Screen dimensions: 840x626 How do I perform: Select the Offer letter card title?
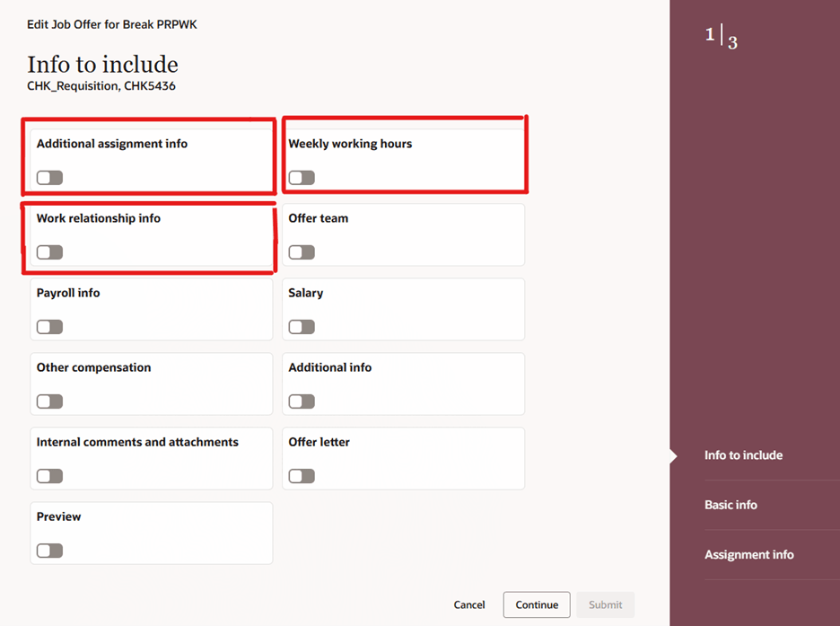319,442
